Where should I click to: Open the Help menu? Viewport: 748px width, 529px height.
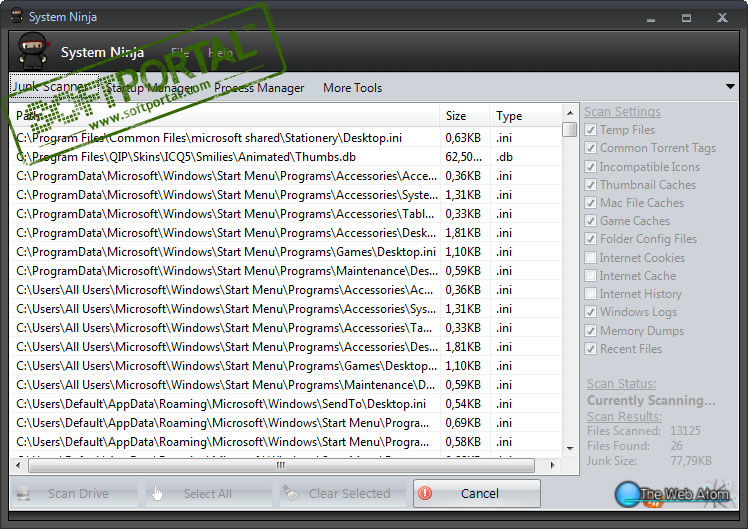tap(220, 52)
